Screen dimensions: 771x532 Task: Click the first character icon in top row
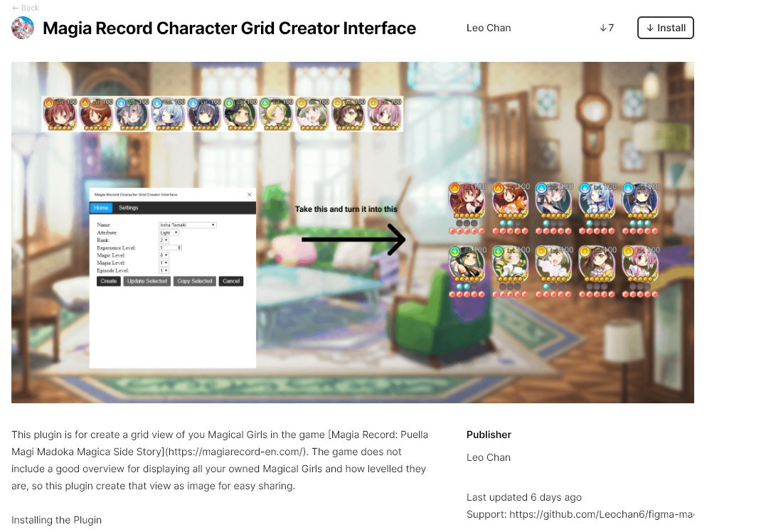pyautogui.click(x=60, y=114)
